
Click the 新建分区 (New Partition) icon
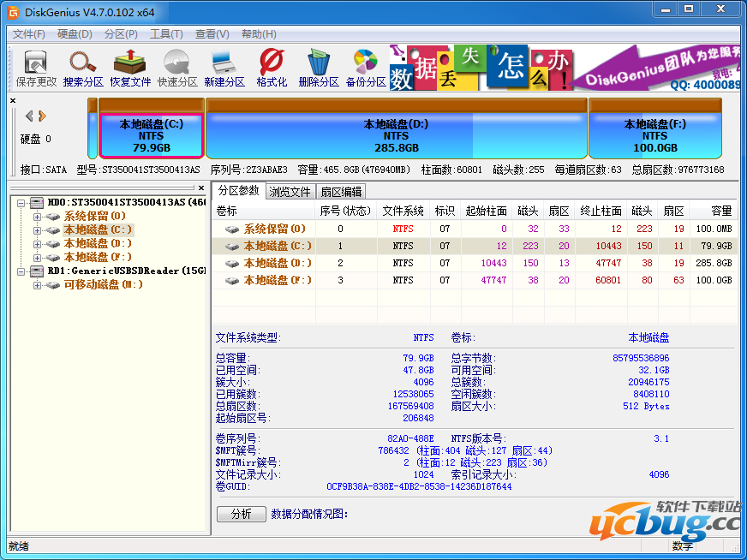pyautogui.click(x=224, y=64)
